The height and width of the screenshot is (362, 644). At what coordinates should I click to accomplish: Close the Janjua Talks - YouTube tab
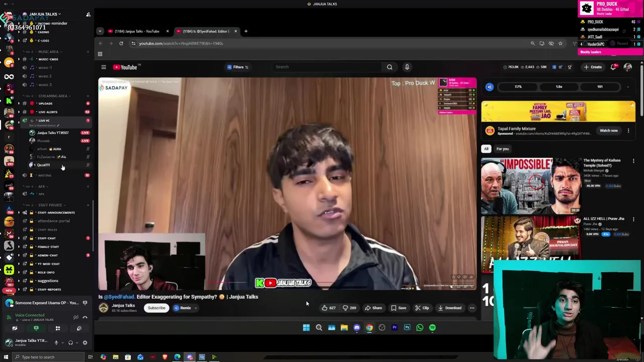click(168, 31)
